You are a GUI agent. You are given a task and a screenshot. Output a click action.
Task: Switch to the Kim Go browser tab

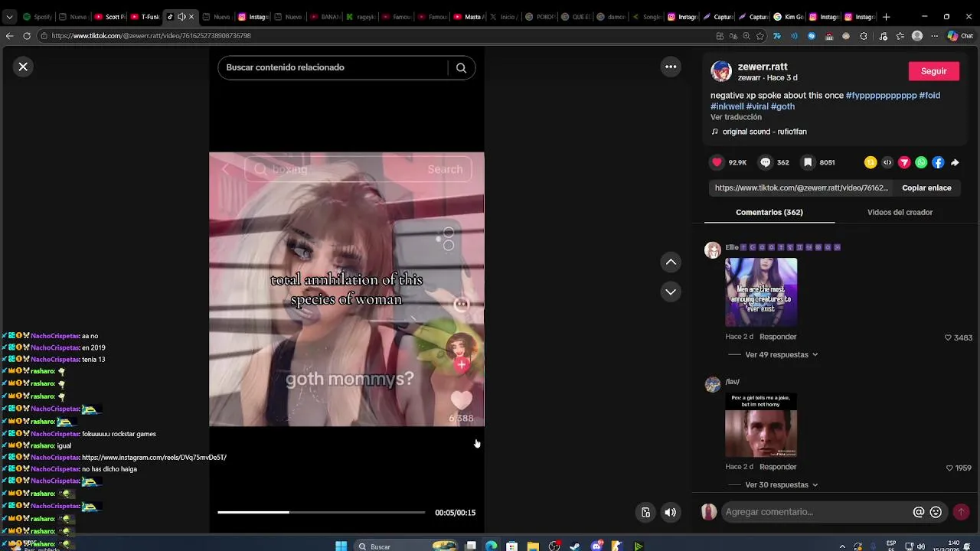[789, 17]
